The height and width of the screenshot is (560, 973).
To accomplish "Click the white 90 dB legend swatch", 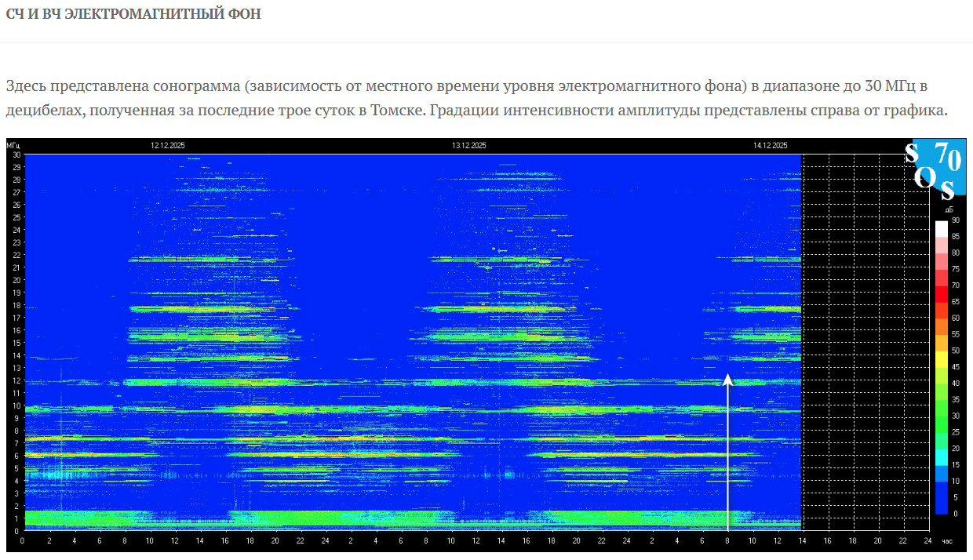I will [941, 227].
